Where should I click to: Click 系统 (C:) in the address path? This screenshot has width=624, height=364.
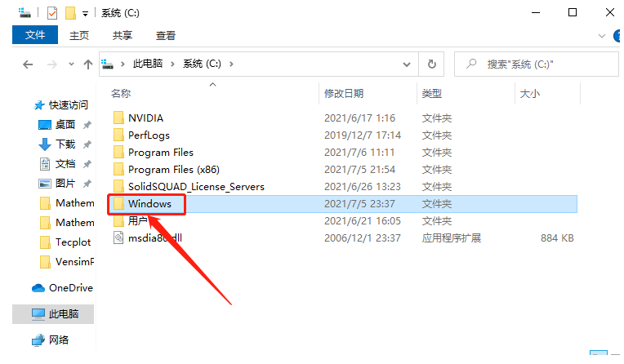click(x=203, y=64)
